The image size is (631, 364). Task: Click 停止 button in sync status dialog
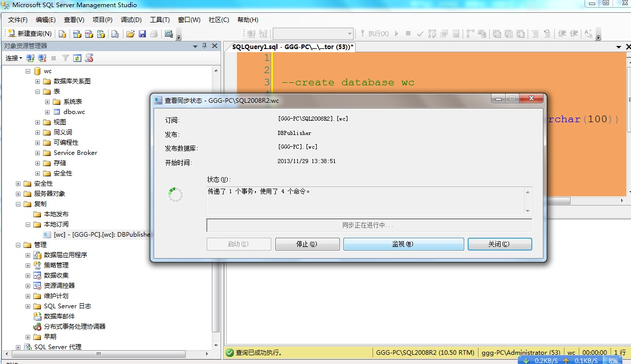308,244
